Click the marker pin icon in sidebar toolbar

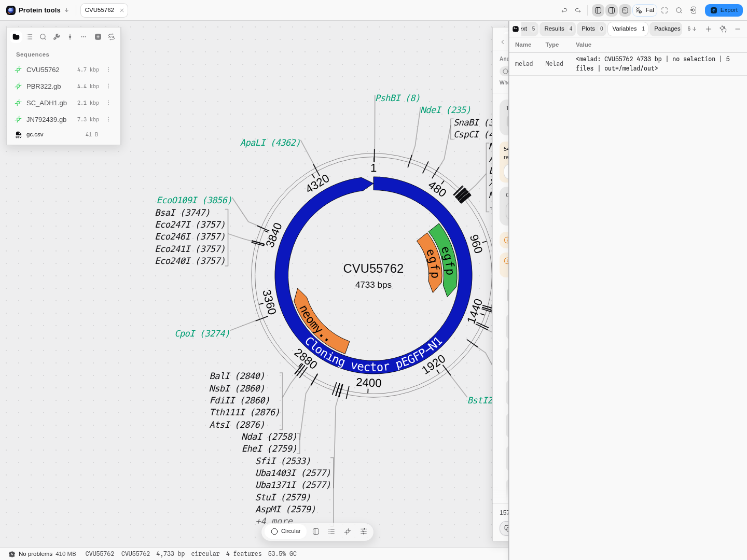70,37
